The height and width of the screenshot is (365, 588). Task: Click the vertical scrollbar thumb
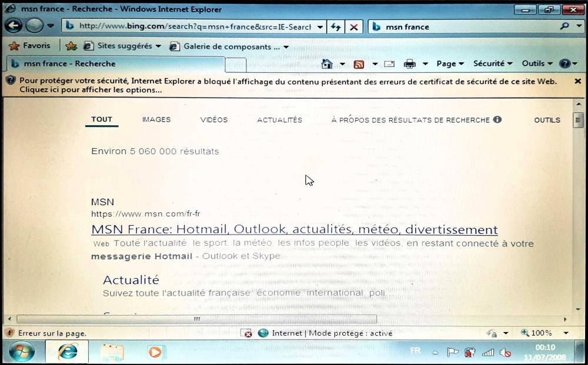tap(578, 120)
